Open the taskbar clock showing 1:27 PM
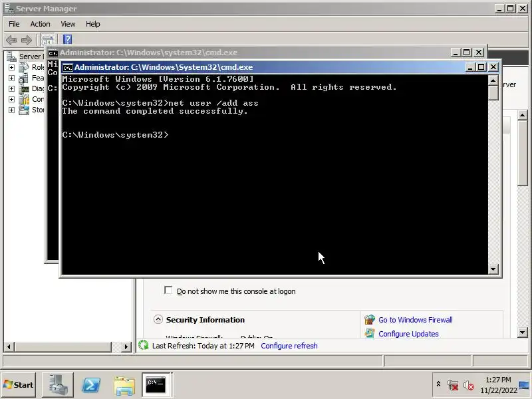Image resolution: width=532 pixels, height=399 pixels. tap(498, 385)
